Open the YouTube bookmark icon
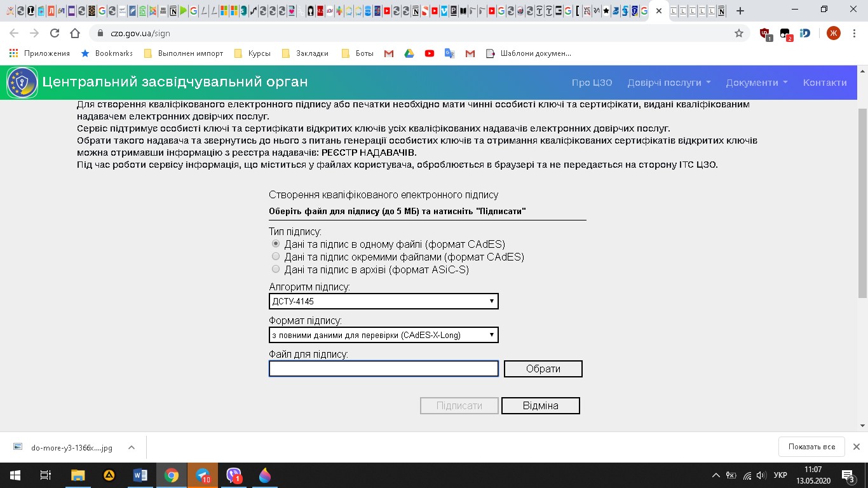Screen dimensions: 868x488 pyautogui.click(x=430, y=53)
